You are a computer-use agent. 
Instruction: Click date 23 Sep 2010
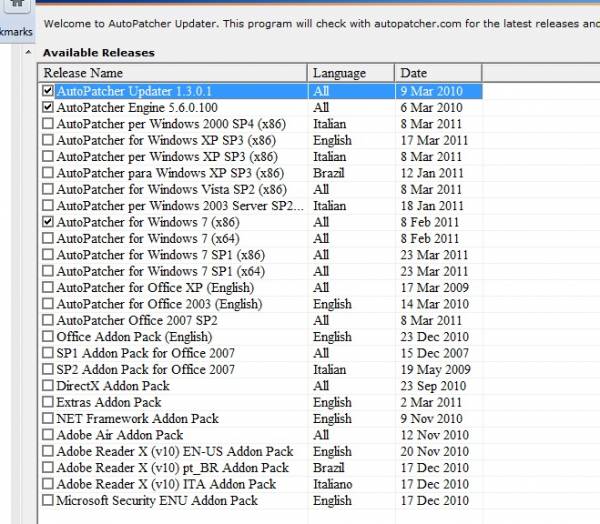tap(433, 386)
